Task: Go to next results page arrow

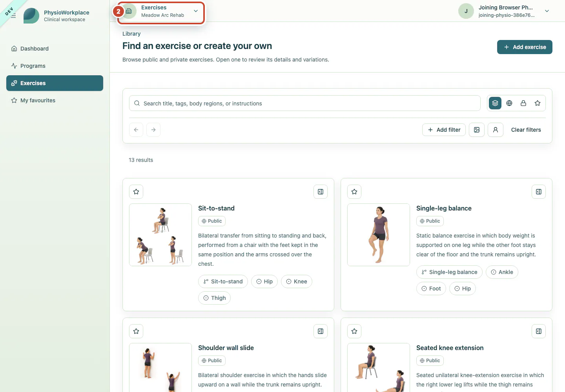Action: pyautogui.click(x=153, y=130)
